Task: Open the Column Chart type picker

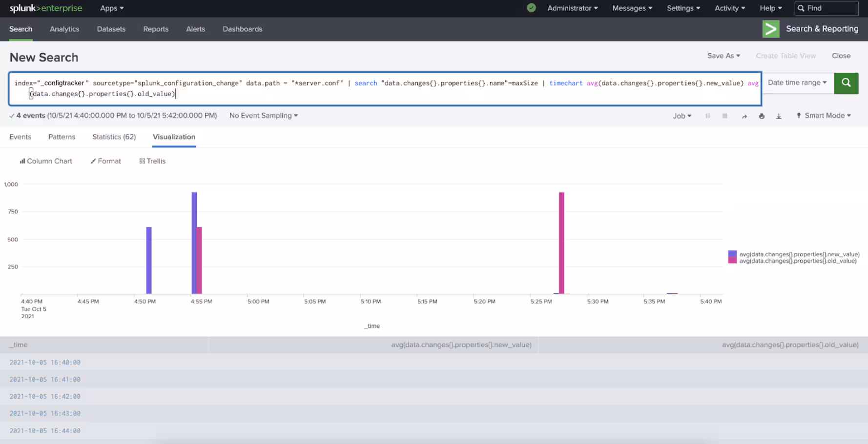Action: point(46,161)
